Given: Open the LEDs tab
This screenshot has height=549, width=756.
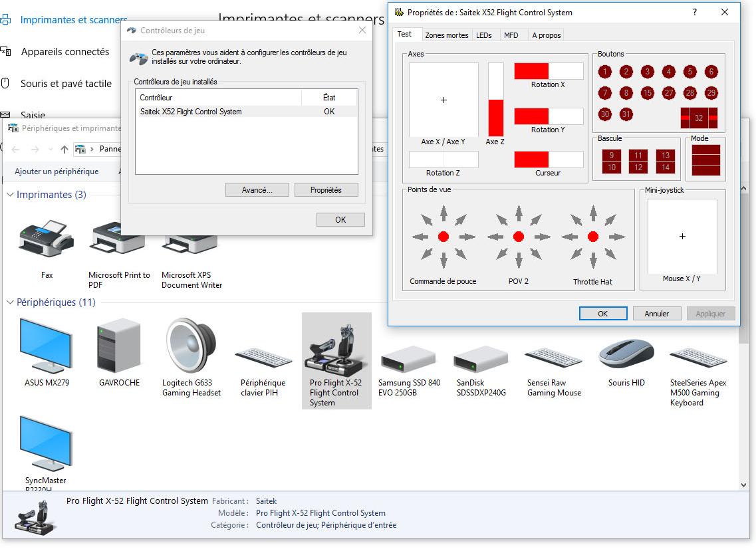Looking at the screenshot, I should coord(484,35).
